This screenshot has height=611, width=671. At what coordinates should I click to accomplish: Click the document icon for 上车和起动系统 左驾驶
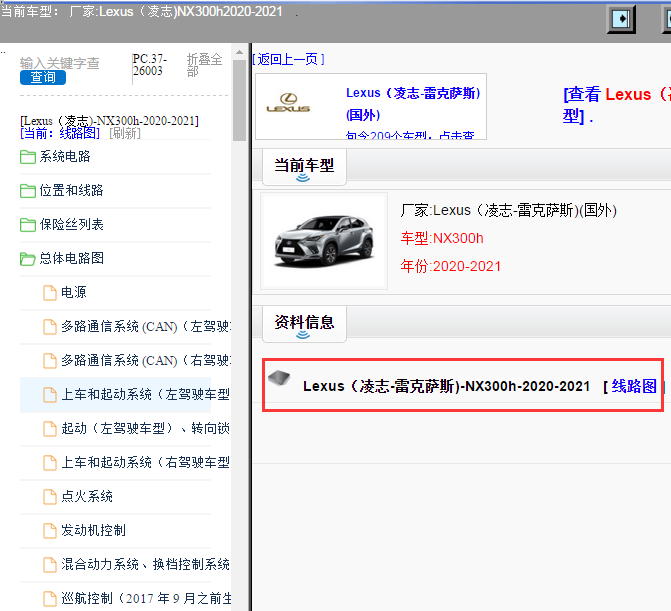point(50,395)
